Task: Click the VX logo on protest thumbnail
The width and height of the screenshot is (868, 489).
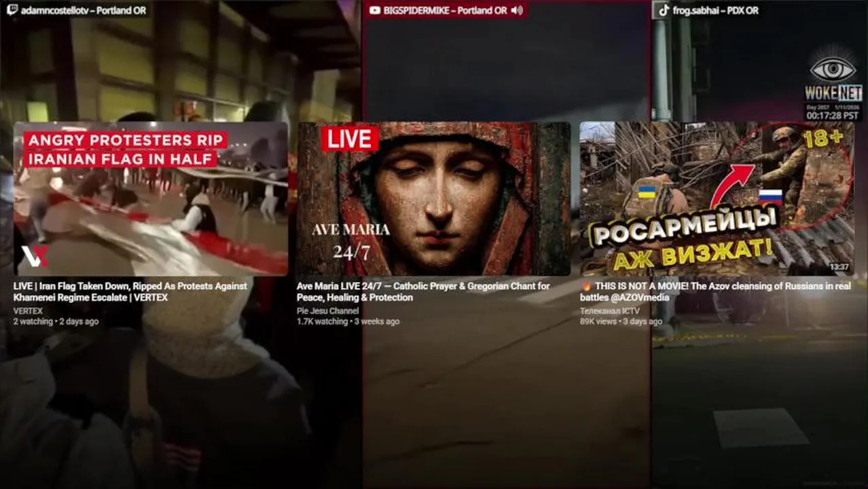Action: point(35,256)
